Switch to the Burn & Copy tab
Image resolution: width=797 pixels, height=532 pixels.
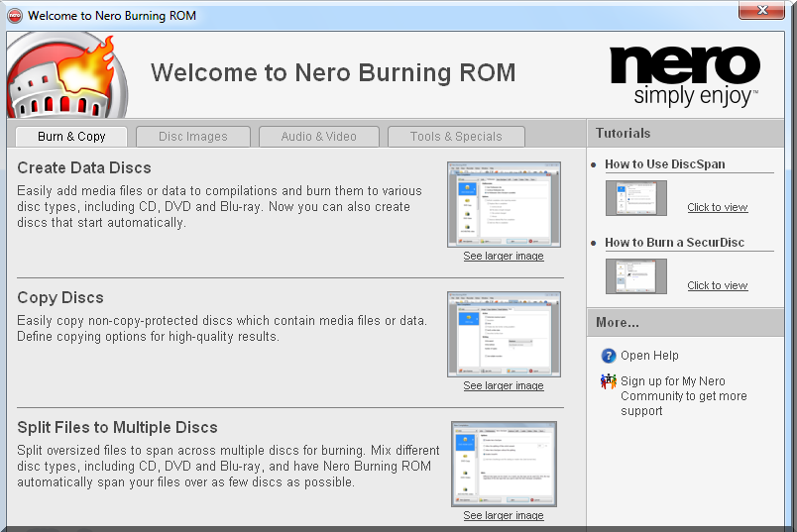coord(71,137)
